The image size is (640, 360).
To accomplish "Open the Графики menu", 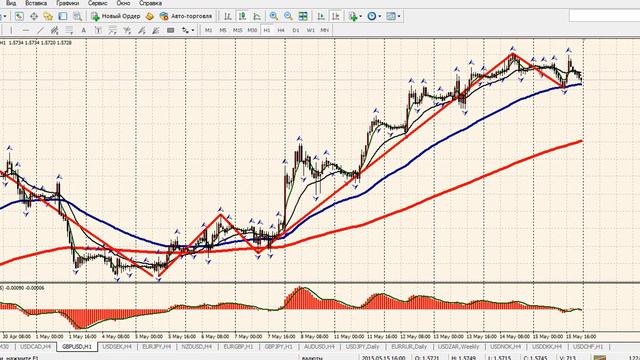I will (68, 3).
